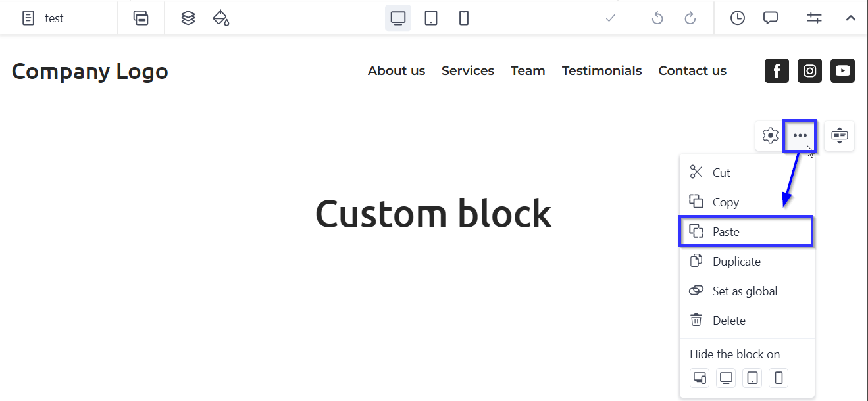Hide the block on all devices
This screenshot has height=401, width=868.
coord(700,378)
